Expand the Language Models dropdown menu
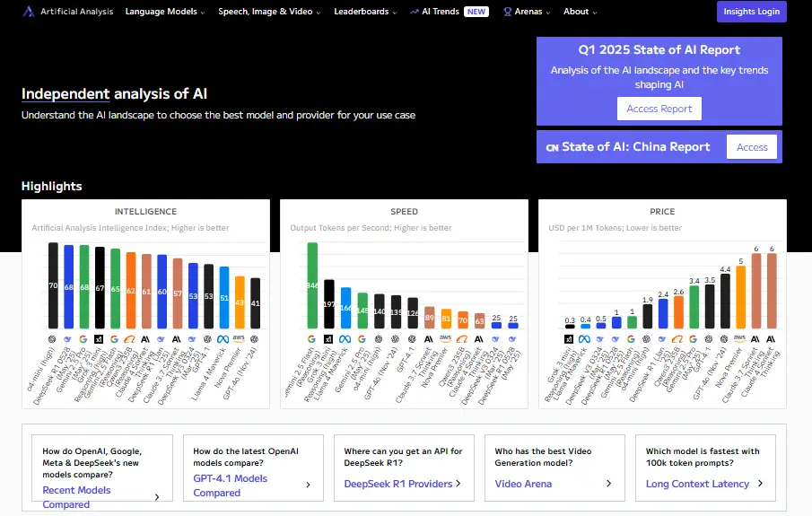The width and height of the screenshot is (812, 516). [165, 12]
